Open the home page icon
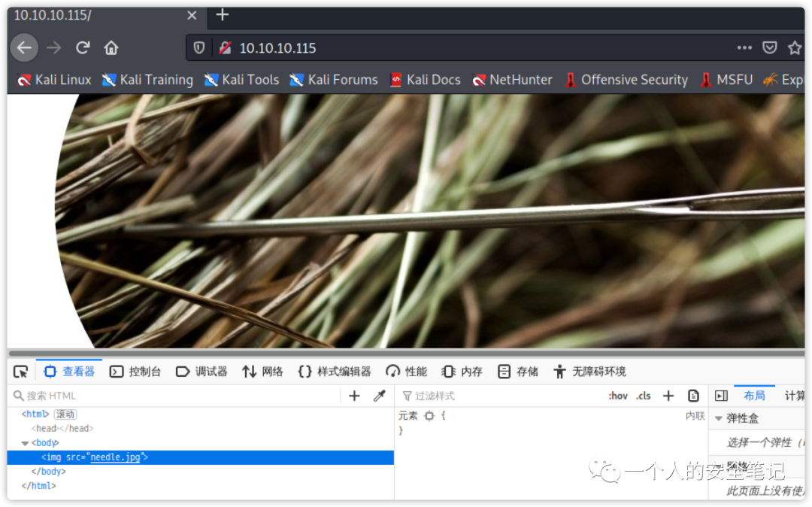Image resolution: width=812 pixels, height=507 pixels. point(111,48)
